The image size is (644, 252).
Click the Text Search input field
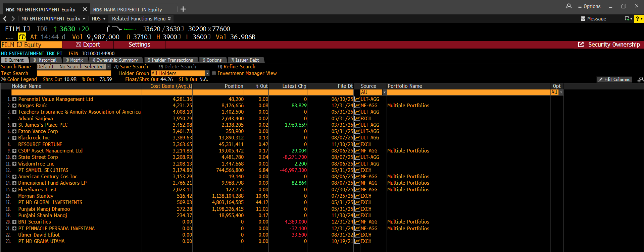click(x=74, y=73)
